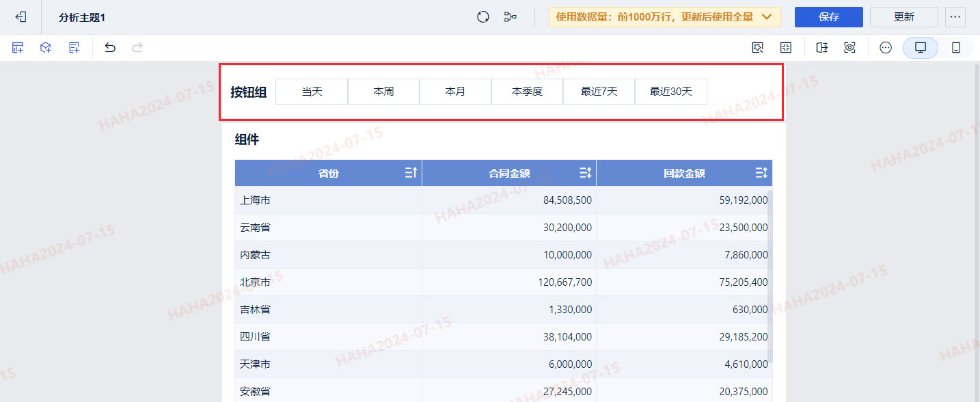Switch to desktop layout view
This screenshot has width=980, height=402.
(x=921, y=48)
